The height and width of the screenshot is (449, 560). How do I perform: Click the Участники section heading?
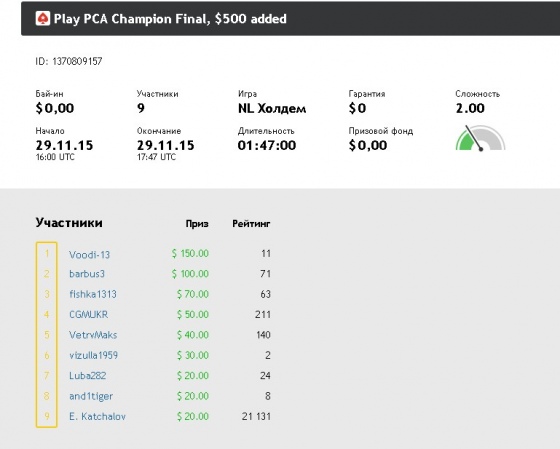pyautogui.click(x=69, y=223)
